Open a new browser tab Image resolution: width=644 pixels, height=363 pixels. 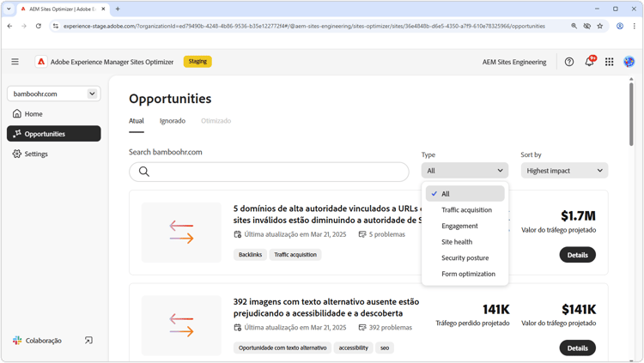point(118,9)
